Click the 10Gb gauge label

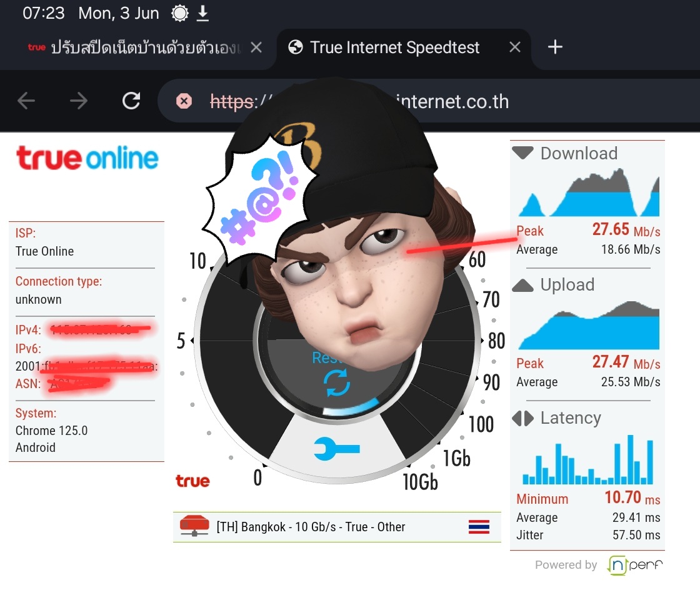pyautogui.click(x=420, y=482)
